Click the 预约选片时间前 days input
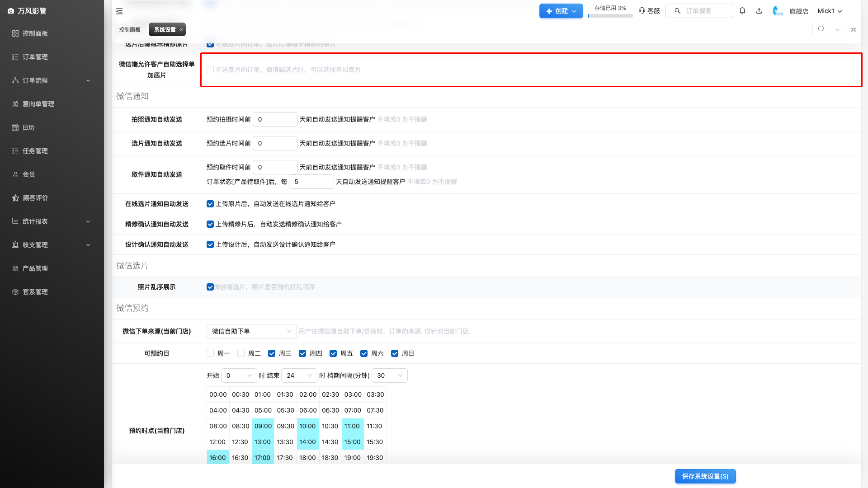This screenshot has width=868, height=488. coord(275,143)
